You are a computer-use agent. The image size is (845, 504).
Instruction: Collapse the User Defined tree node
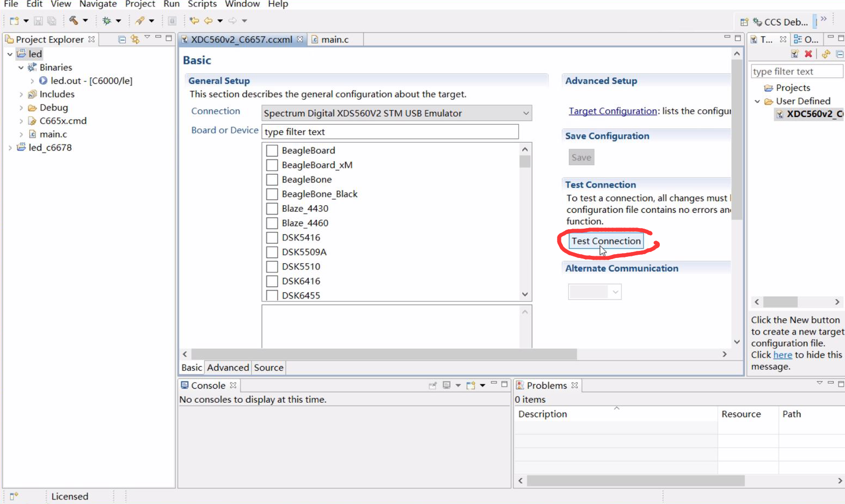757,101
